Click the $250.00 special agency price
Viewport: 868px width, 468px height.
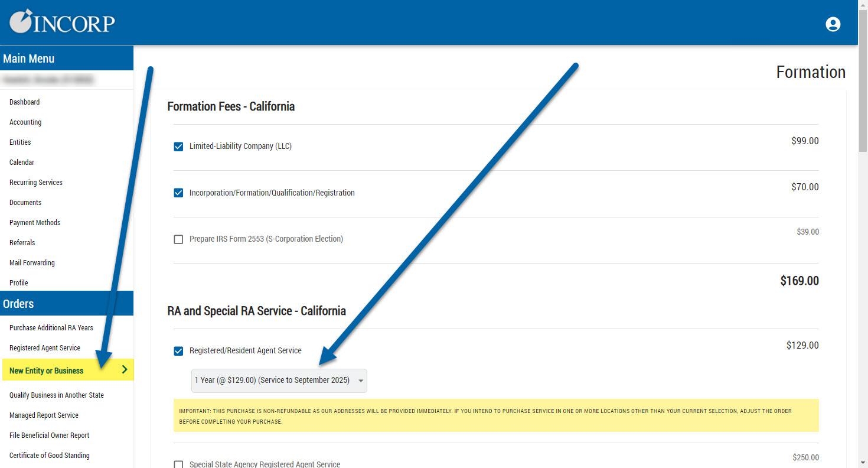(806, 457)
